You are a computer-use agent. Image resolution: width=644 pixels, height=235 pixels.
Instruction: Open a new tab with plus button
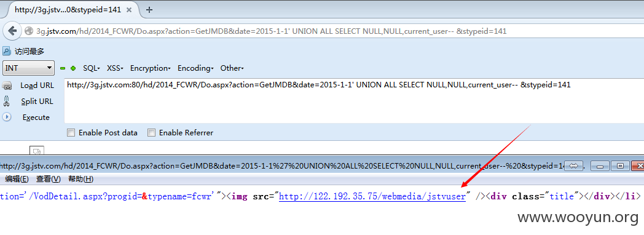tap(149, 10)
